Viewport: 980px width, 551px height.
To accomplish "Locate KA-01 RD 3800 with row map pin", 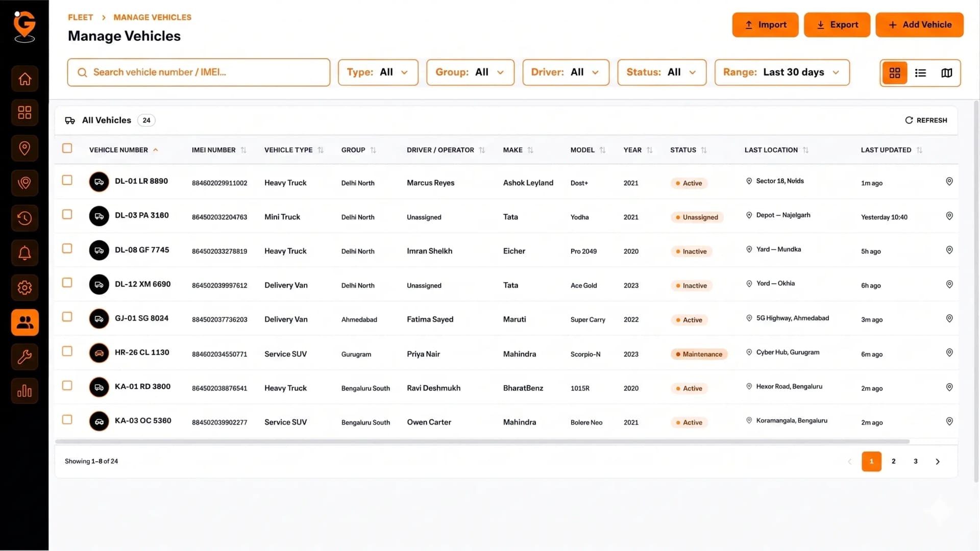I will pos(949,387).
